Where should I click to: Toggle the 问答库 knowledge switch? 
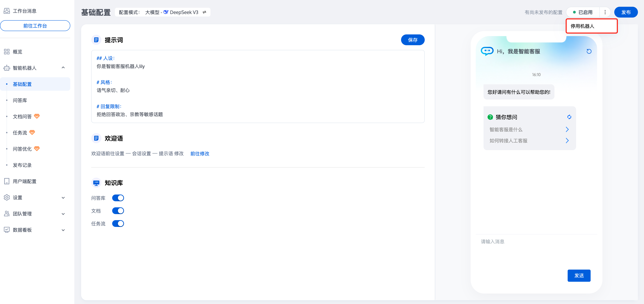click(x=118, y=198)
